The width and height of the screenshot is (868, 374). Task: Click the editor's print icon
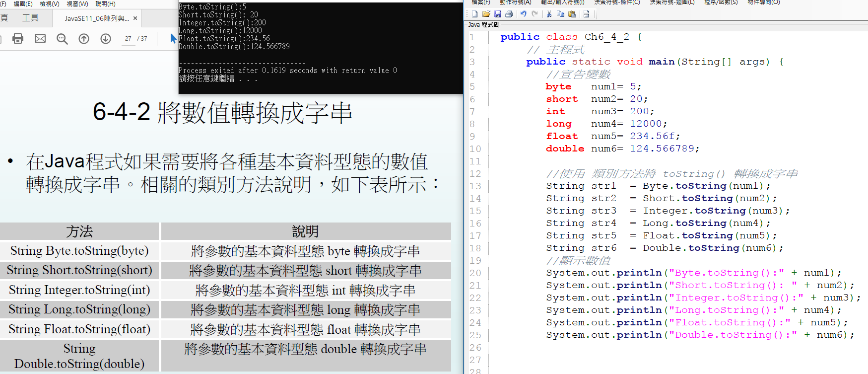tap(509, 14)
